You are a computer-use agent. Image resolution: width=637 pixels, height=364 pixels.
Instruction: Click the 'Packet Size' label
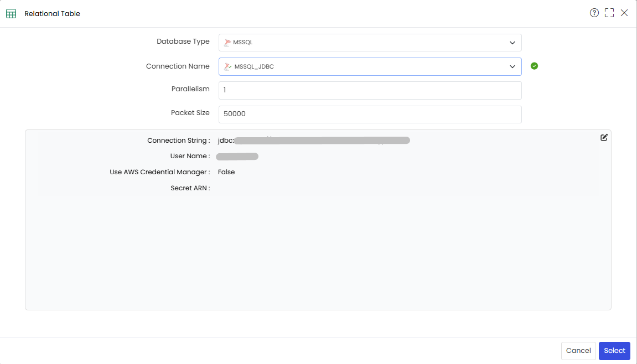coord(190,113)
